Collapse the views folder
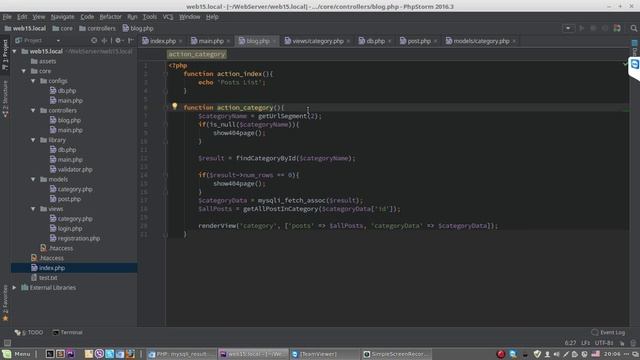 point(33,209)
